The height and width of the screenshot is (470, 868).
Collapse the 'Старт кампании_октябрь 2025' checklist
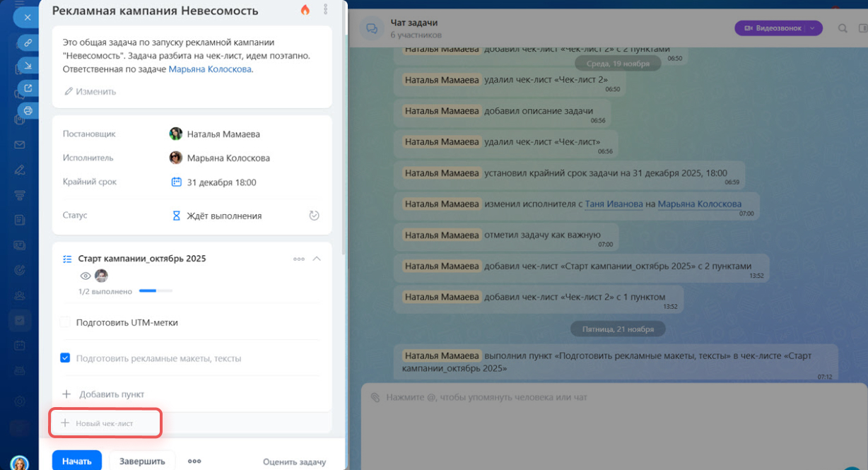point(317,259)
